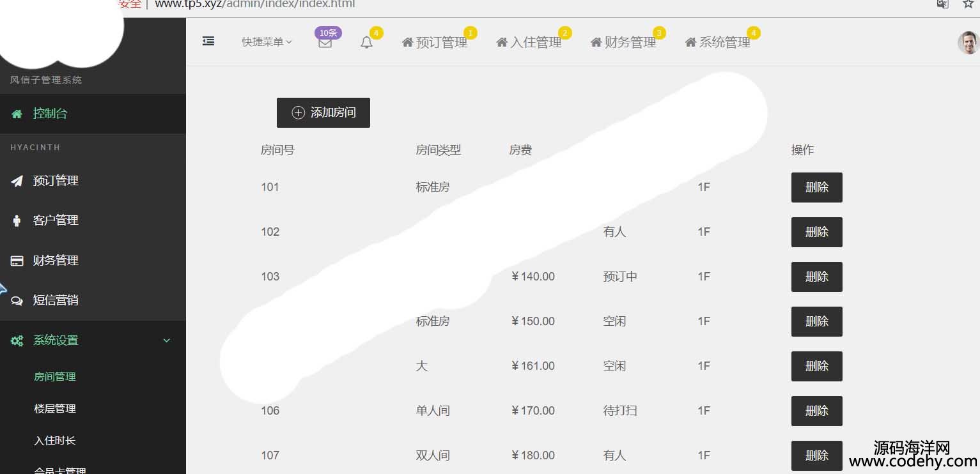Select 入住时长 submenu item
This screenshot has height=474, width=980.
[55, 441]
